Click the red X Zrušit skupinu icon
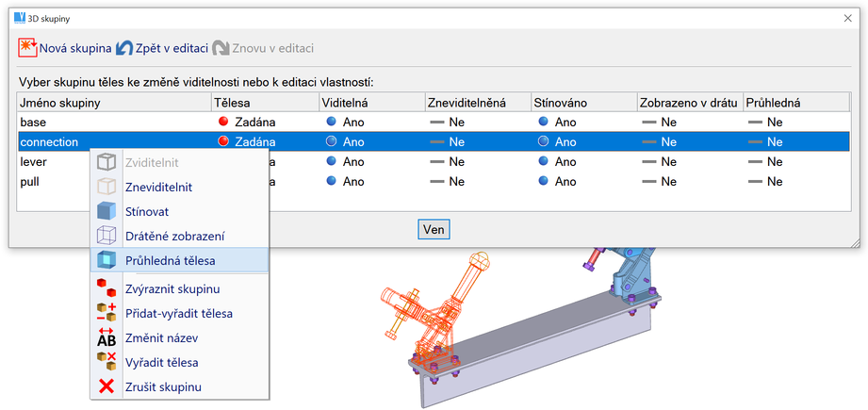 point(106,386)
